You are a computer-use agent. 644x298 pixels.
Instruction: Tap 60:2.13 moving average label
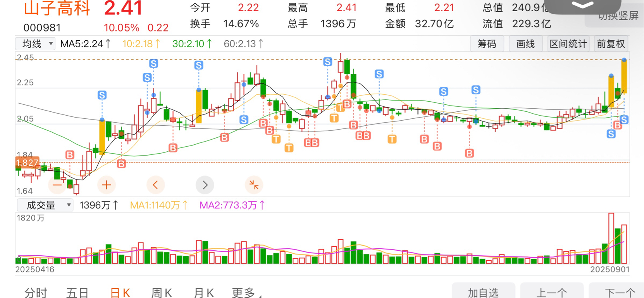[244, 44]
